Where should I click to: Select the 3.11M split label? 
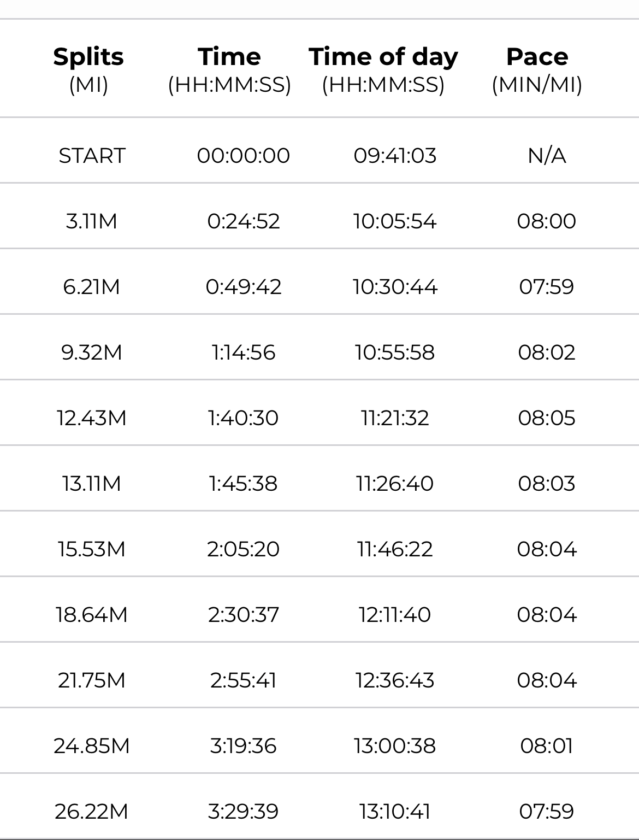pos(91,221)
